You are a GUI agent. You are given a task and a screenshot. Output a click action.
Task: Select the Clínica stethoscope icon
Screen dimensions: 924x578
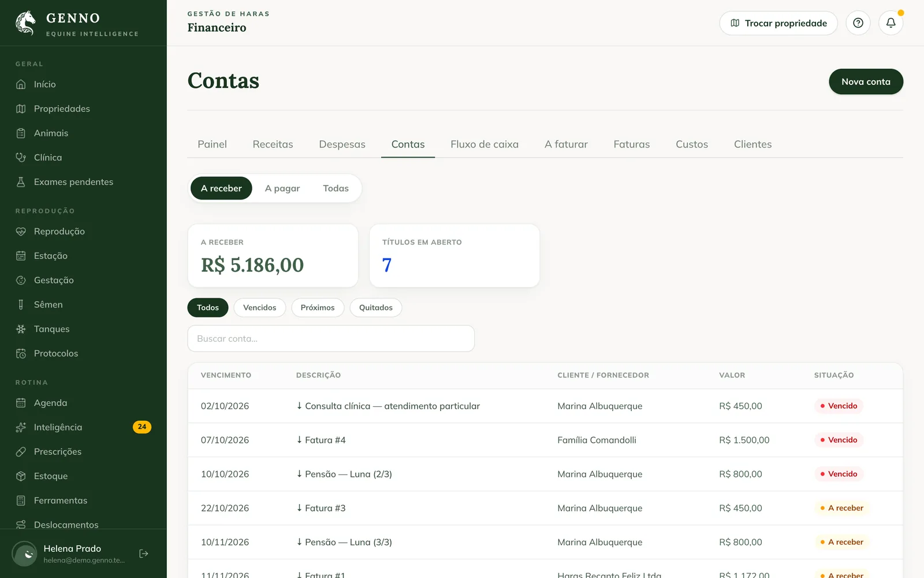(21, 157)
